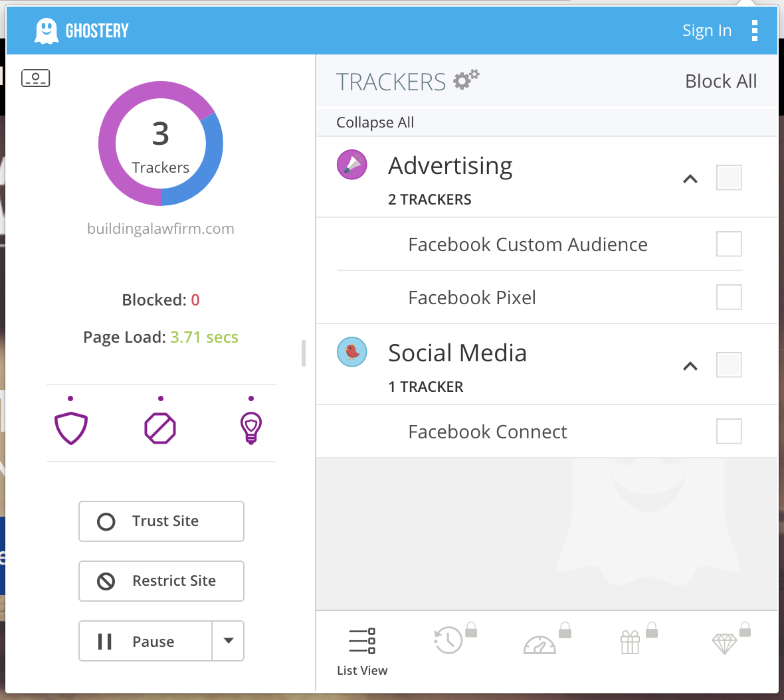784x700 pixels.
Task: Click Block All trackers
Action: [720, 81]
